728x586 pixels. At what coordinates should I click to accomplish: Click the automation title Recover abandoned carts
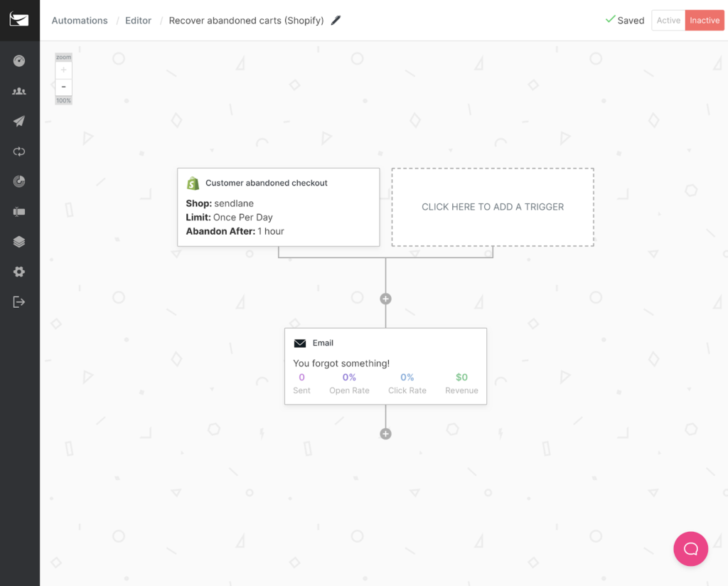pos(246,21)
